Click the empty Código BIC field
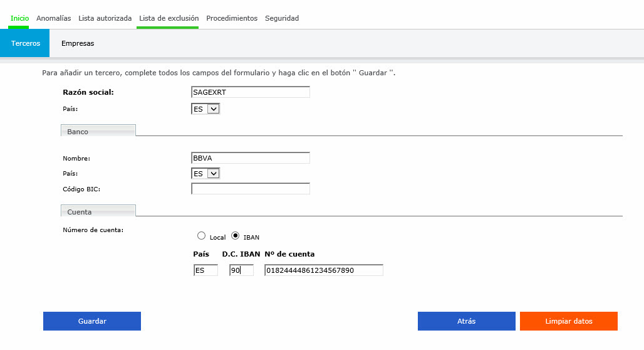This screenshot has width=644, height=350. coord(251,189)
